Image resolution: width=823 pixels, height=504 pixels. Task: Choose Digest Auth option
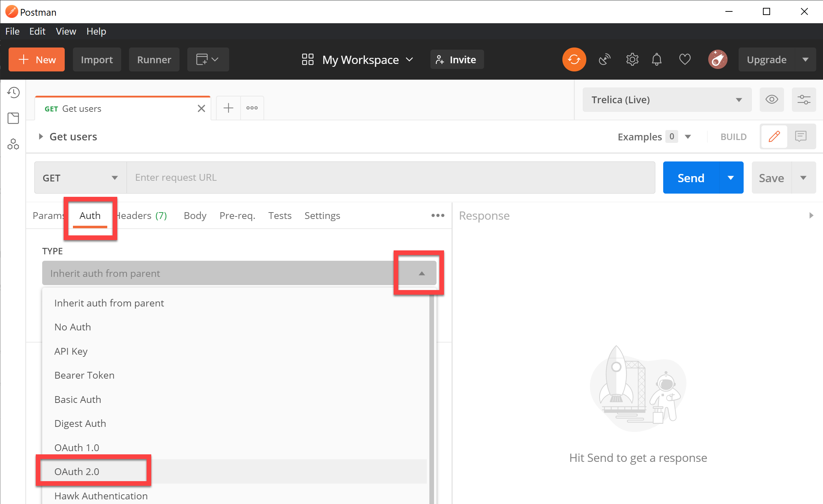pos(235,423)
